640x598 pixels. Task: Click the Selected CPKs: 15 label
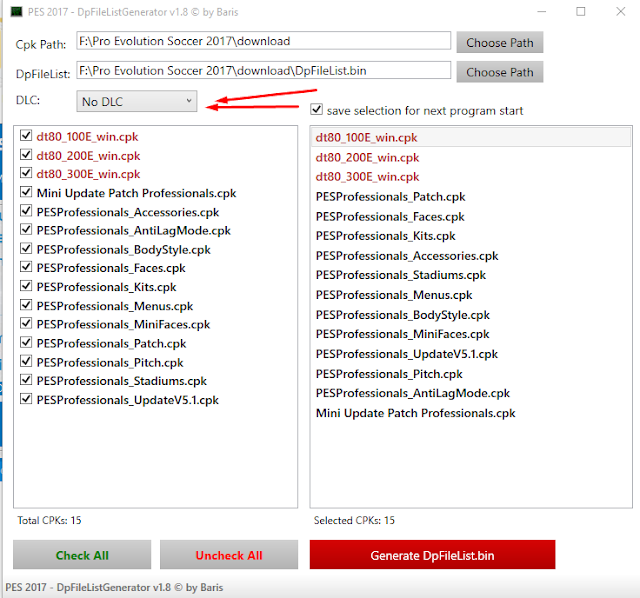point(354,520)
